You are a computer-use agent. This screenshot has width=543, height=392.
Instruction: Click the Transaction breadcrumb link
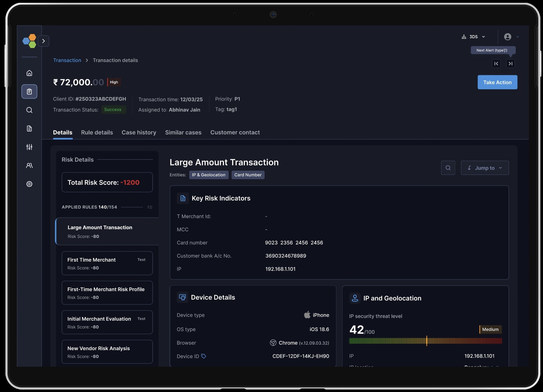click(x=67, y=60)
